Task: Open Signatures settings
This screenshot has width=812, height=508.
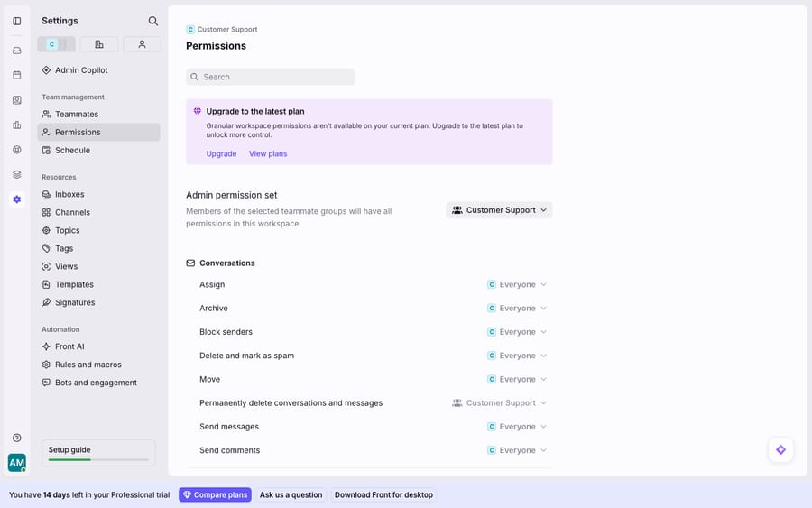Action: [x=98, y=302]
